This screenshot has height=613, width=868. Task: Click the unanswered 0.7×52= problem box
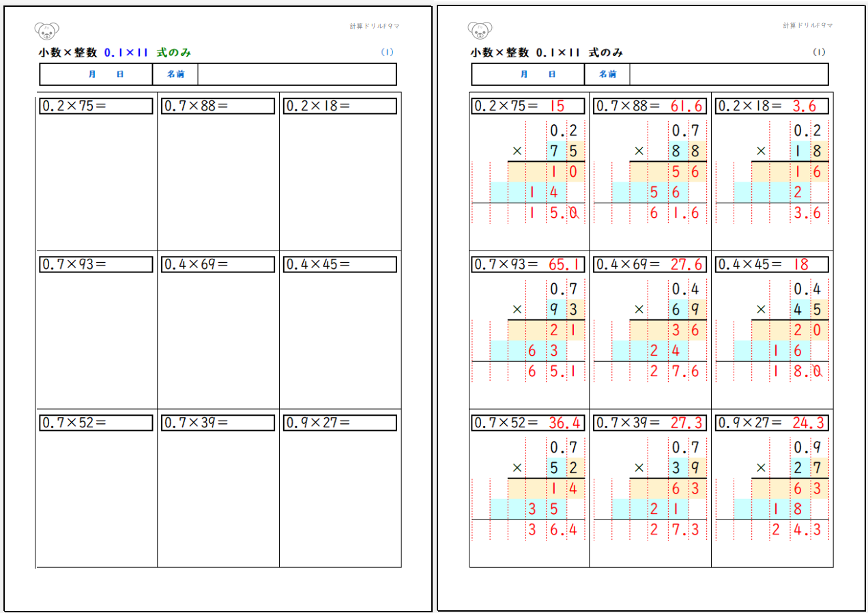pos(96,423)
